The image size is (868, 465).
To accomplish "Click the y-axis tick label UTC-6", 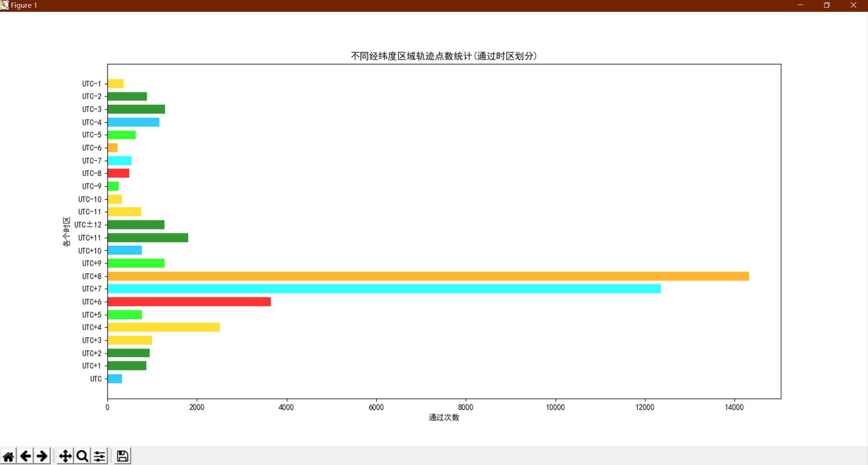I will (x=92, y=148).
